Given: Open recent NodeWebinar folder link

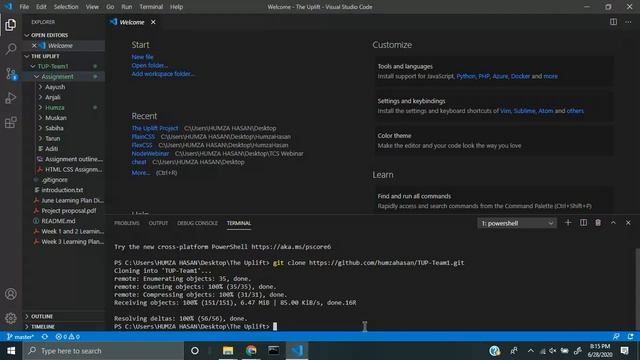Looking at the screenshot, I should pyautogui.click(x=150, y=153).
